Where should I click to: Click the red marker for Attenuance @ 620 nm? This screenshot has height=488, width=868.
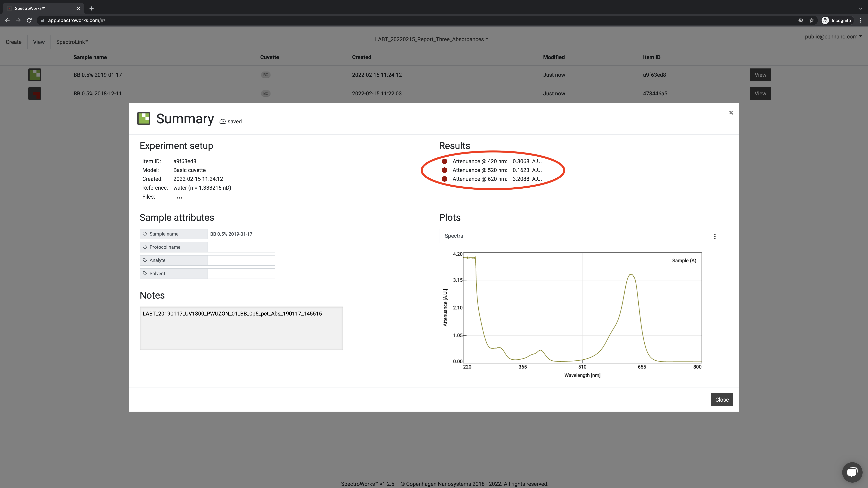[445, 179]
